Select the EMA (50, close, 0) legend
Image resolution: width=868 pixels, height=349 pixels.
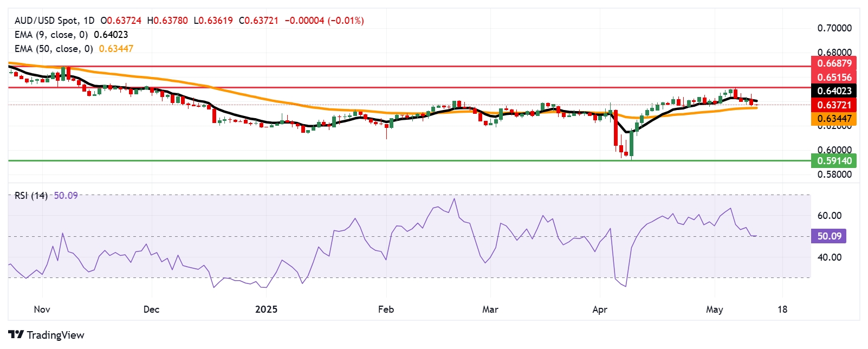click(x=54, y=49)
